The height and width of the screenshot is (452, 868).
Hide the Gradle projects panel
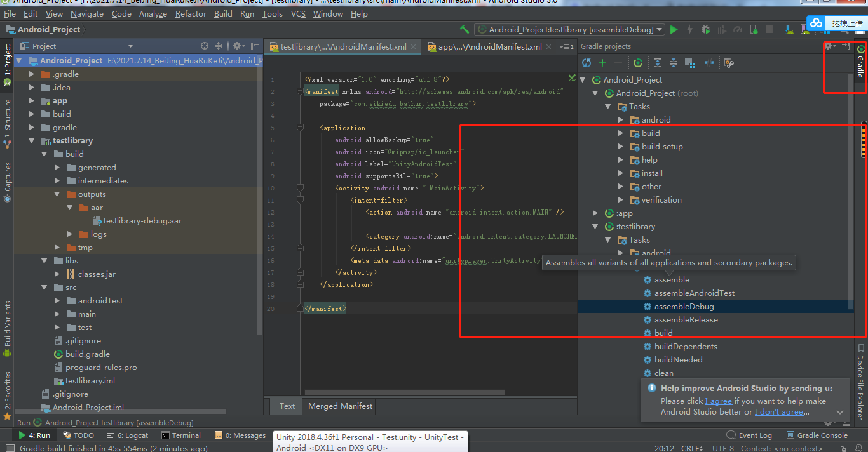[x=846, y=46]
